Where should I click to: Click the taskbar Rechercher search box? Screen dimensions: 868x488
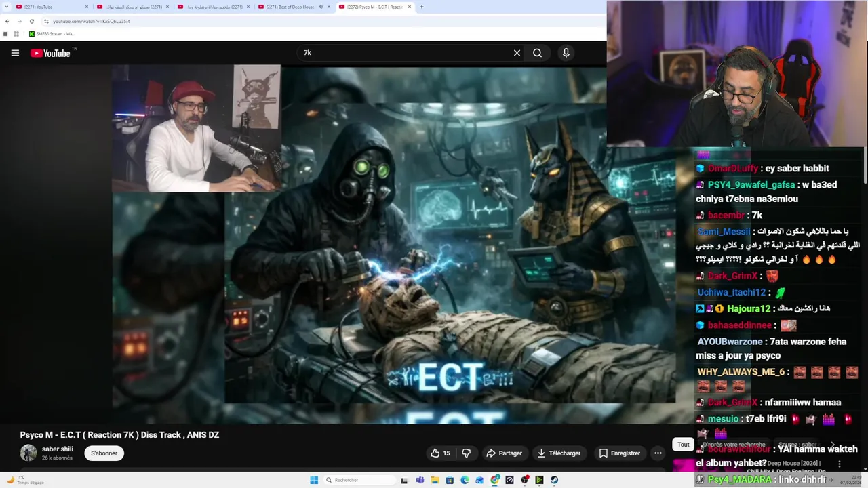pos(359,480)
